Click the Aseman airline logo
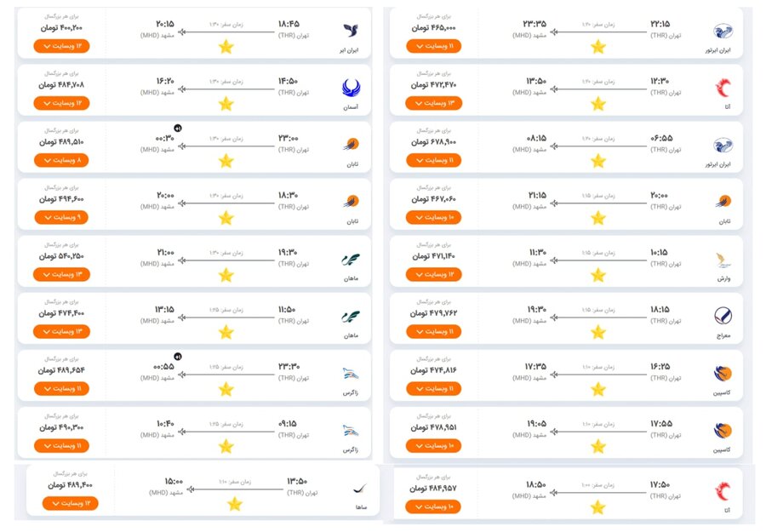Viewport: 766px width, 532px height. [x=351, y=88]
